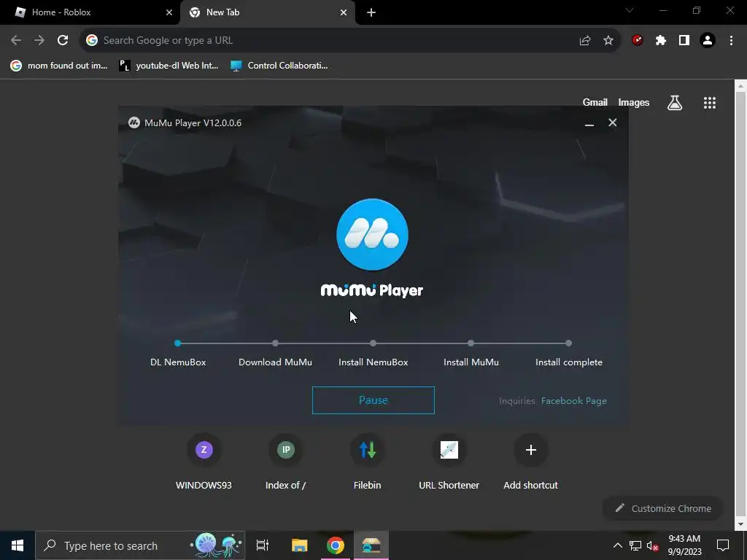The width and height of the screenshot is (747, 560).
Task: Minimize the MuMu Player installer window
Action: pos(589,123)
